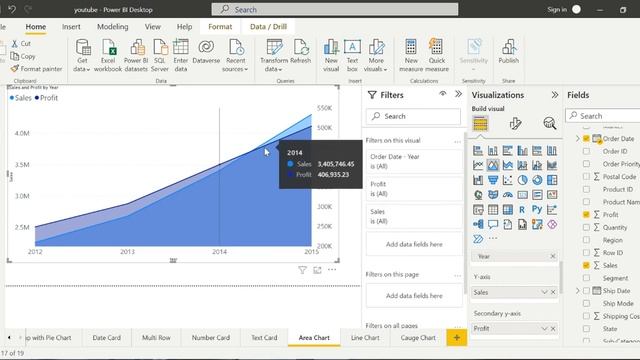
Task: Toggle Filters pane visibility eye icon
Action: tap(442, 94)
